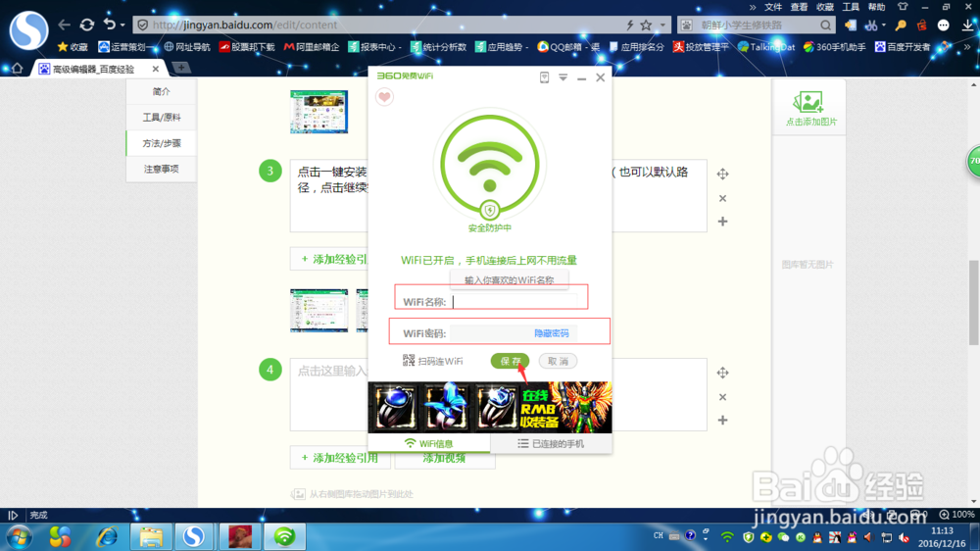The width and height of the screenshot is (980, 551).
Task: Delete step 4 with its X icon
Action: point(722,397)
